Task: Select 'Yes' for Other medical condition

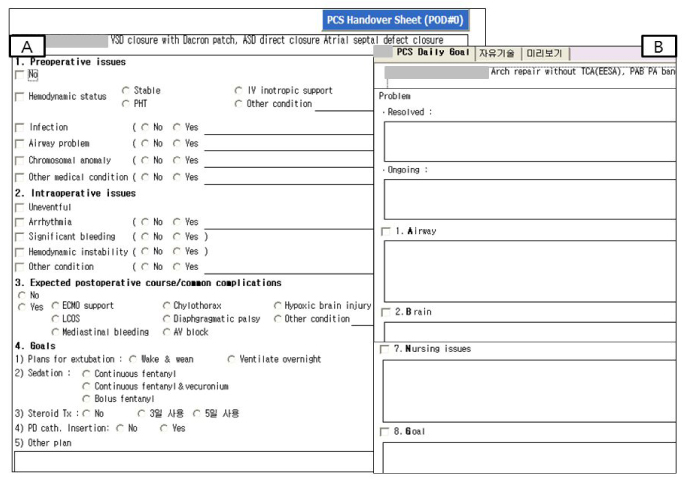Action: point(177,177)
